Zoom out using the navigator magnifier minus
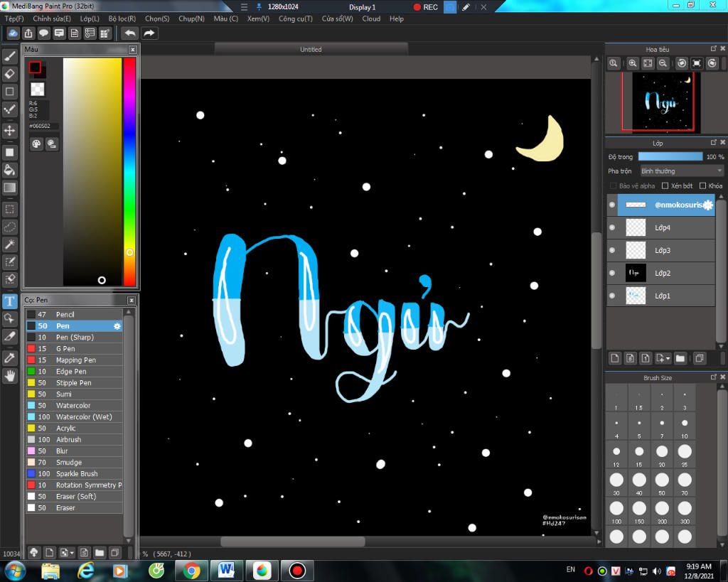Viewport: 728px width, 582px height. point(663,63)
